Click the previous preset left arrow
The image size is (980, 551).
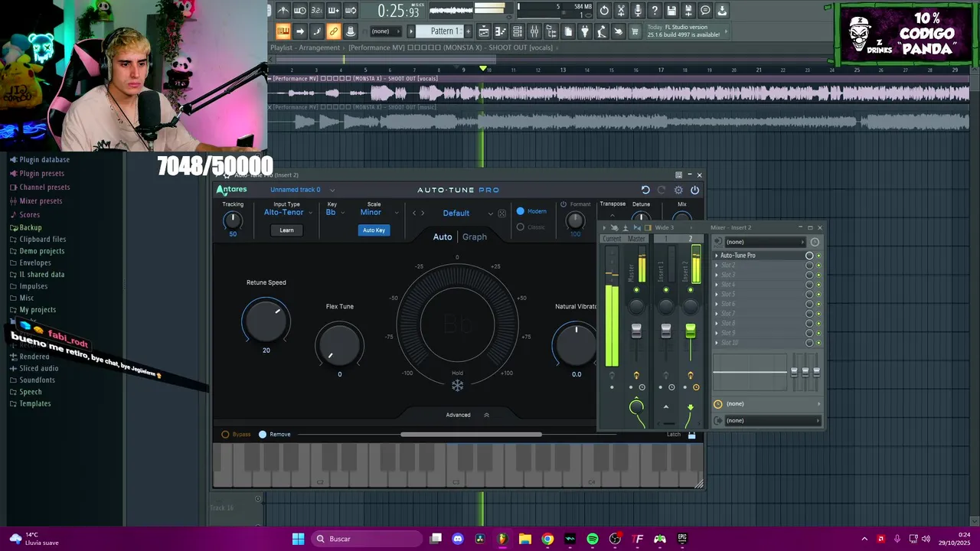[414, 214]
